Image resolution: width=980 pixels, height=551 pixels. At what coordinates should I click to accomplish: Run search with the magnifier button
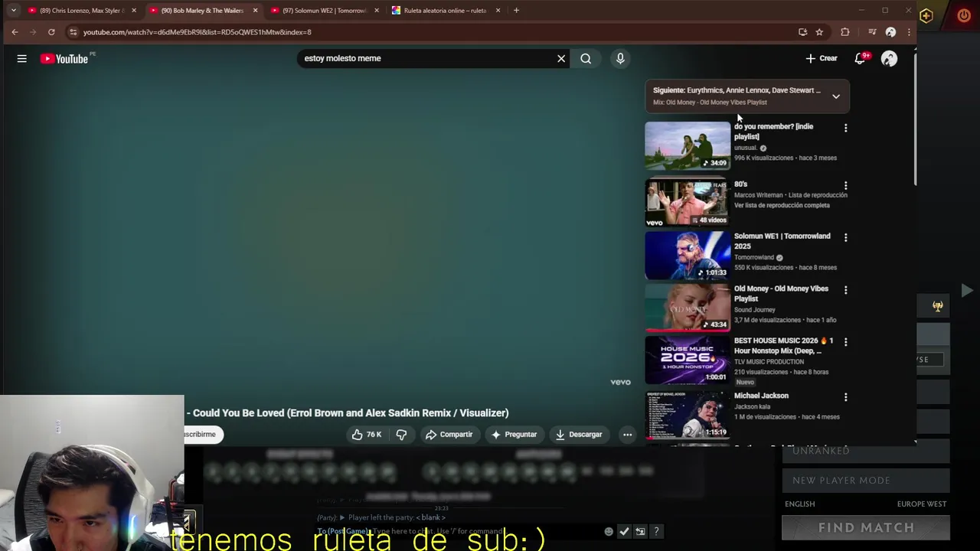click(586, 58)
